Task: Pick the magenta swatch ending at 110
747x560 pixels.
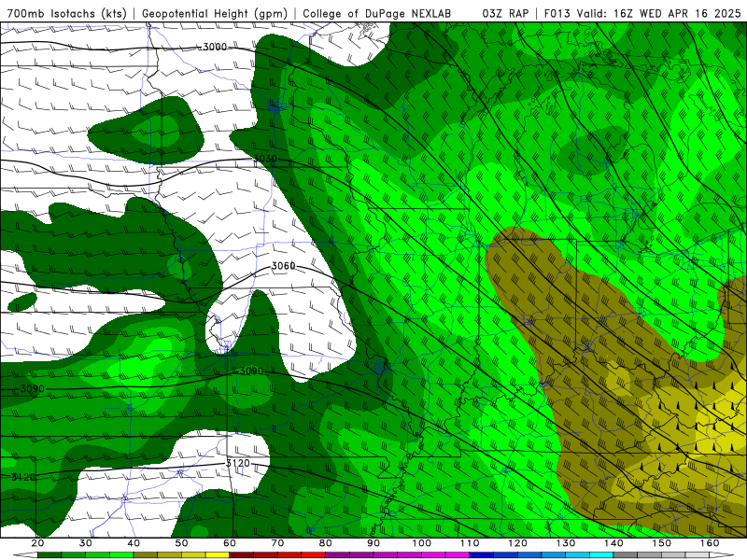Action: point(458,555)
